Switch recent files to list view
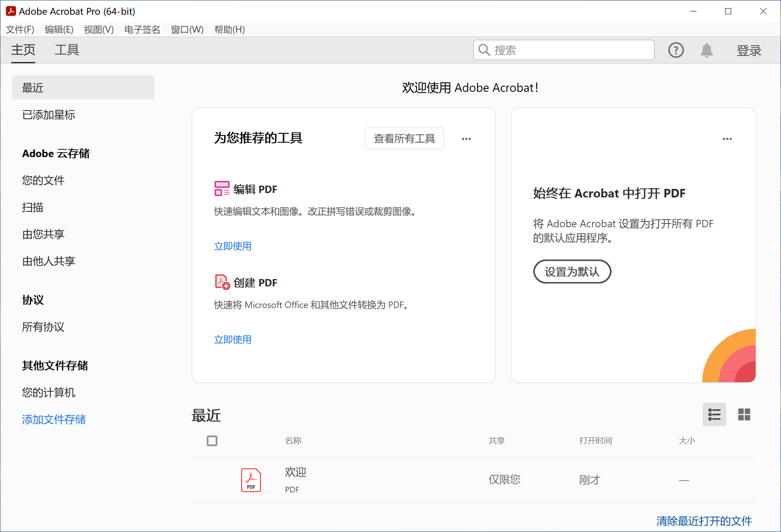Image resolution: width=781 pixels, height=532 pixels. (714, 415)
